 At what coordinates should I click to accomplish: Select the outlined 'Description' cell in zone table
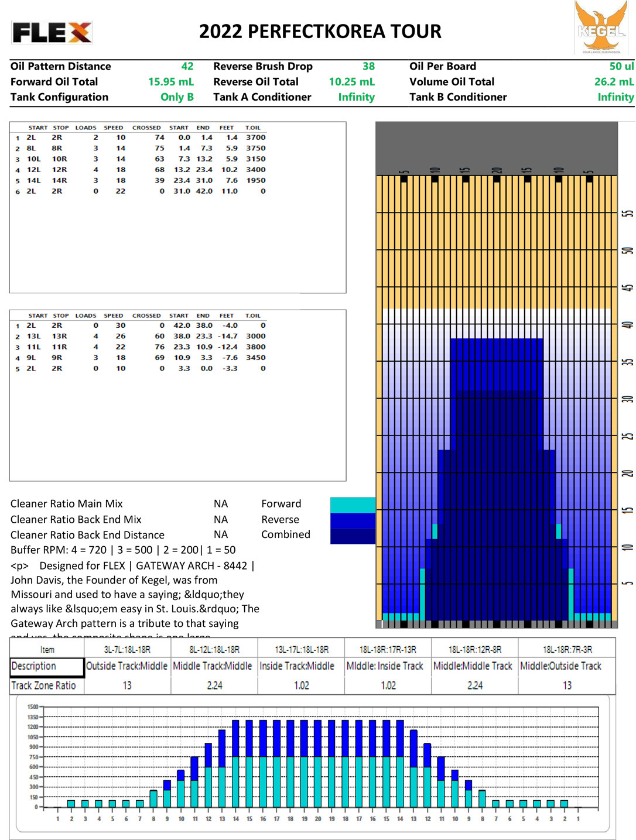pyautogui.click(x=47, y=667)
